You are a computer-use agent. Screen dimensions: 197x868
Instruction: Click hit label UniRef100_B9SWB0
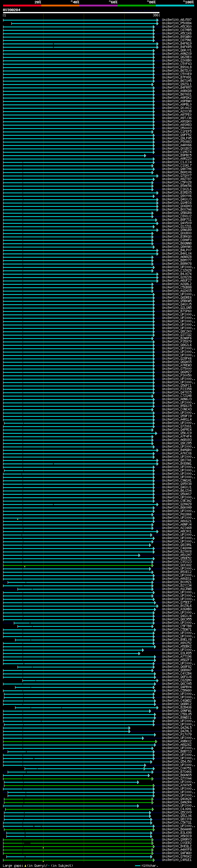[x=177, y=37]
